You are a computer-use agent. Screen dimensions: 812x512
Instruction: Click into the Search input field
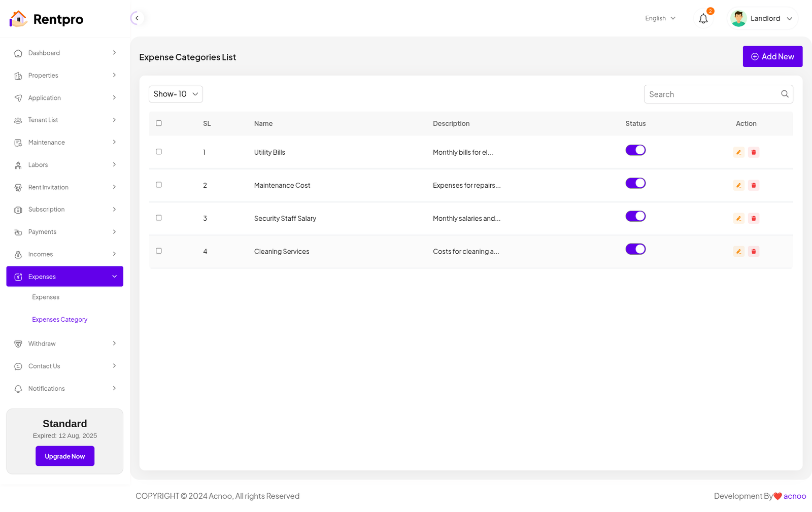[710, 94]
